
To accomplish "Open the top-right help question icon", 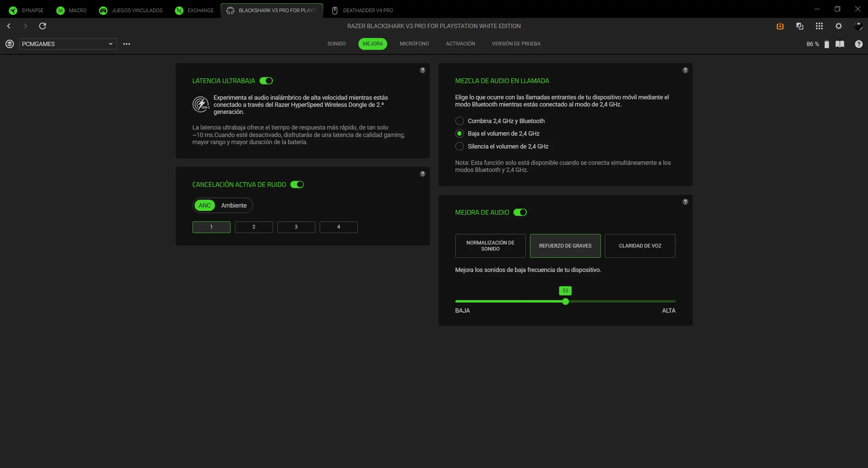I will coord(859,44).
